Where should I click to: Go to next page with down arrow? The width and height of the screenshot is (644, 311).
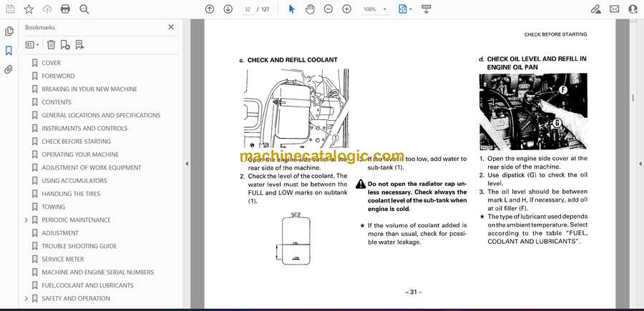coord(228,9)
